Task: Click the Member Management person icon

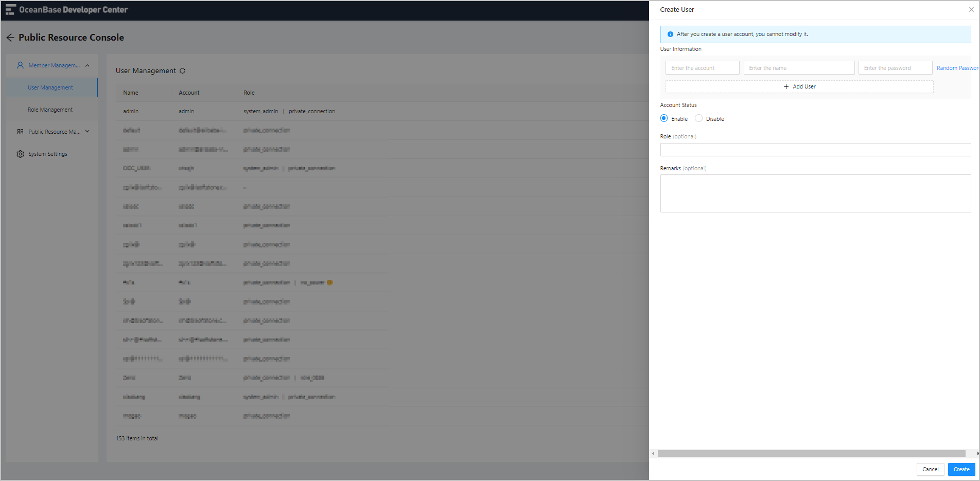Action: (20, 65)
